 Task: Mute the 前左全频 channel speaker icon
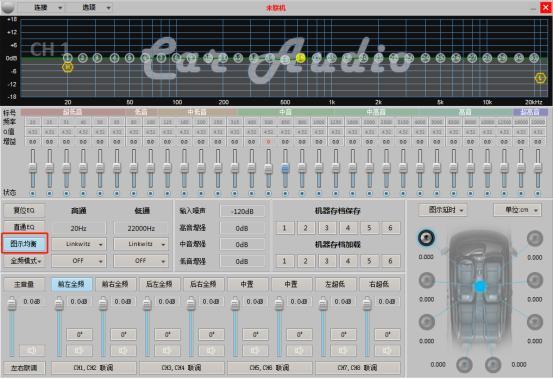(x=79, y=350)
